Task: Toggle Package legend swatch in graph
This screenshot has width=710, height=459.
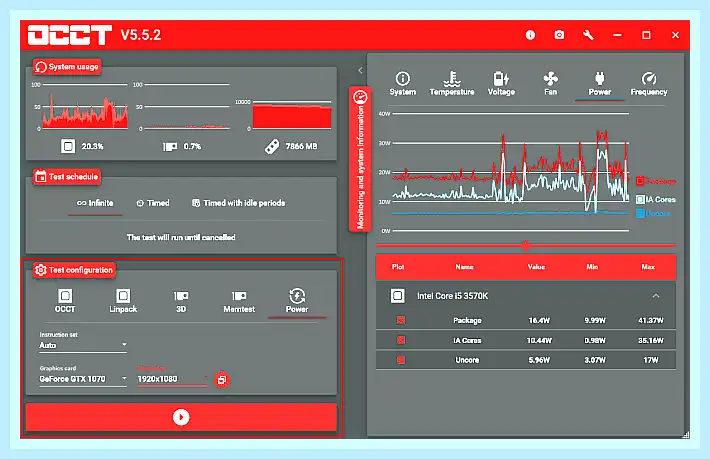Action: [640, 181]
